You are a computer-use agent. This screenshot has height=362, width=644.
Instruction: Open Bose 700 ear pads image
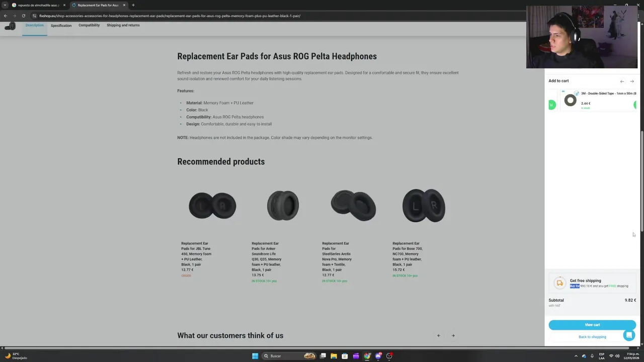click(x=424, y=205)
